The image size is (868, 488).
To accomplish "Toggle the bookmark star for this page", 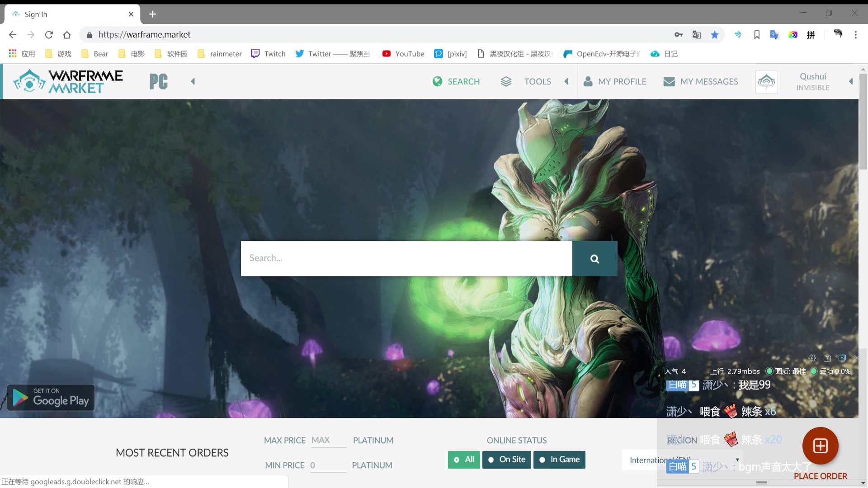I will [715, 35].
